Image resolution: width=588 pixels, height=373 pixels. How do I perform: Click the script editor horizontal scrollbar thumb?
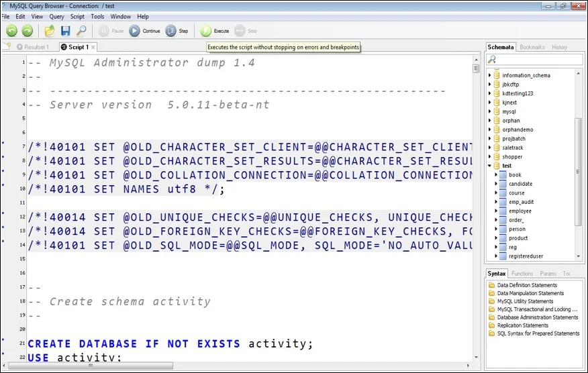(91, 365)
